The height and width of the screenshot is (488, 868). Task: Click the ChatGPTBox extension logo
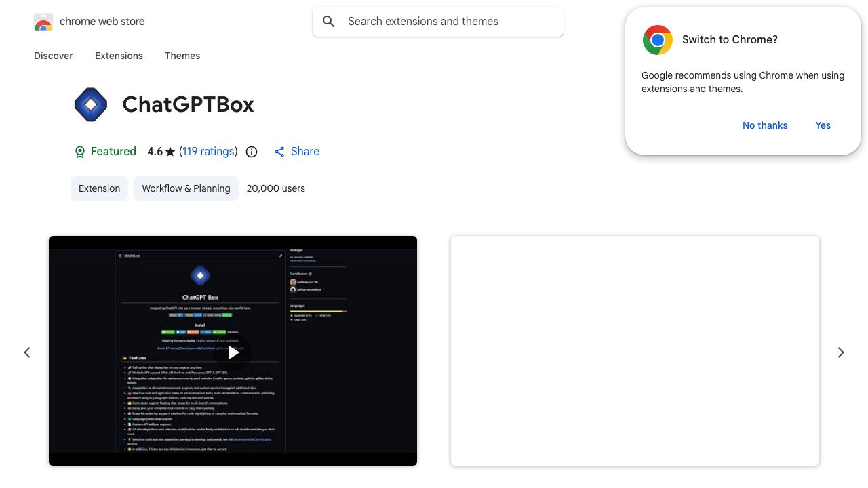click(91, 104)
